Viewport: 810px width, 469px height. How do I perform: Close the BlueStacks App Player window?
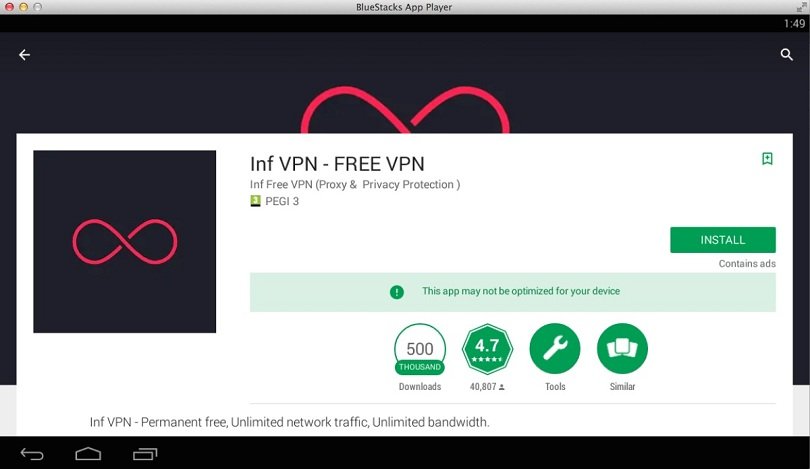[9, 7]
